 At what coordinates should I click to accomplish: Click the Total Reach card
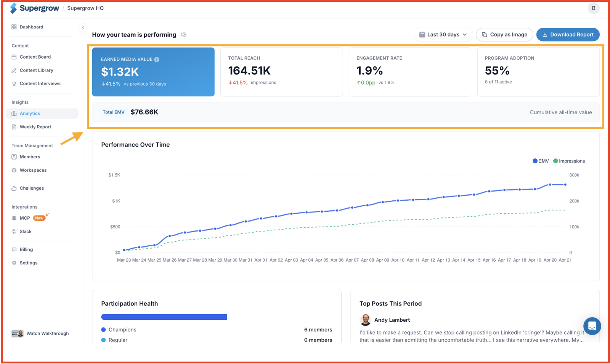point(282,72)
